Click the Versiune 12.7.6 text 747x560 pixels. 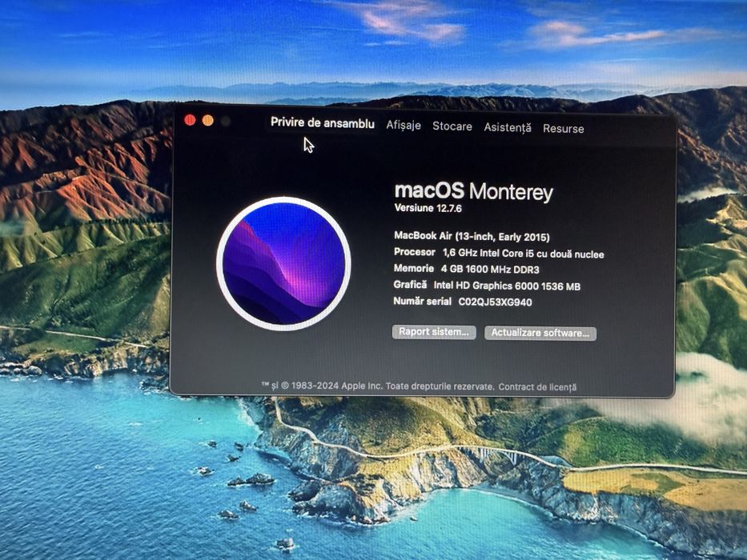tap(428, 208)
